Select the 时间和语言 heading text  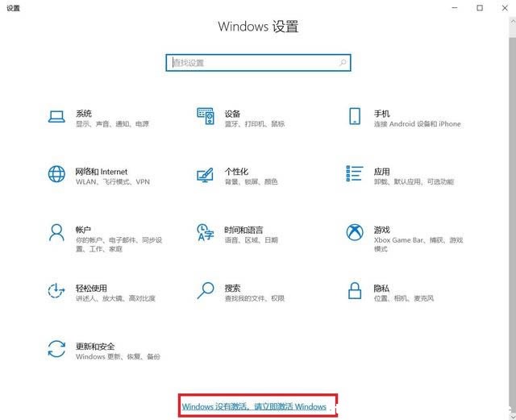[243, 230]
